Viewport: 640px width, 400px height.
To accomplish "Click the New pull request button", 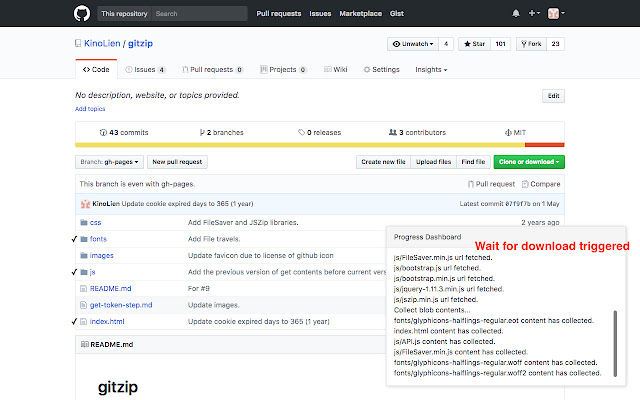I will 177,161.
